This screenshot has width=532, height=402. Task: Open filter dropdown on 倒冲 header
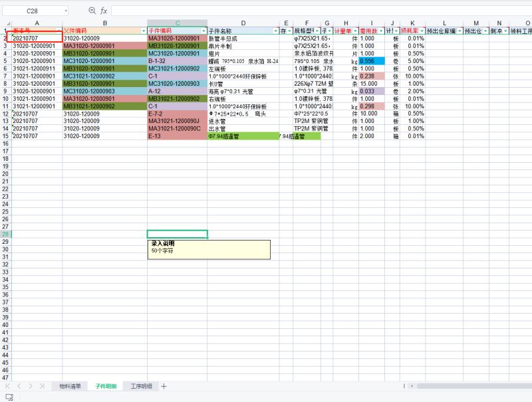click(x=505, y=31)
